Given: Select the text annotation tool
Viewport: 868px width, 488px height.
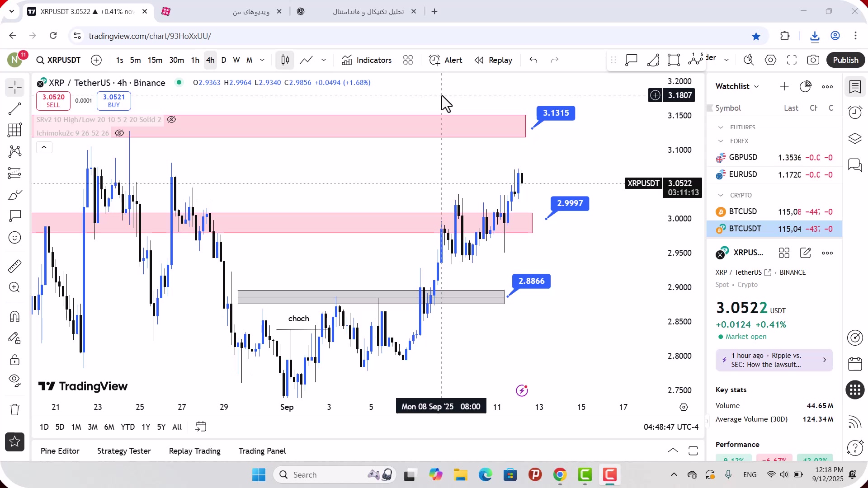Looking at the screenshot, I should coord(14,216).
